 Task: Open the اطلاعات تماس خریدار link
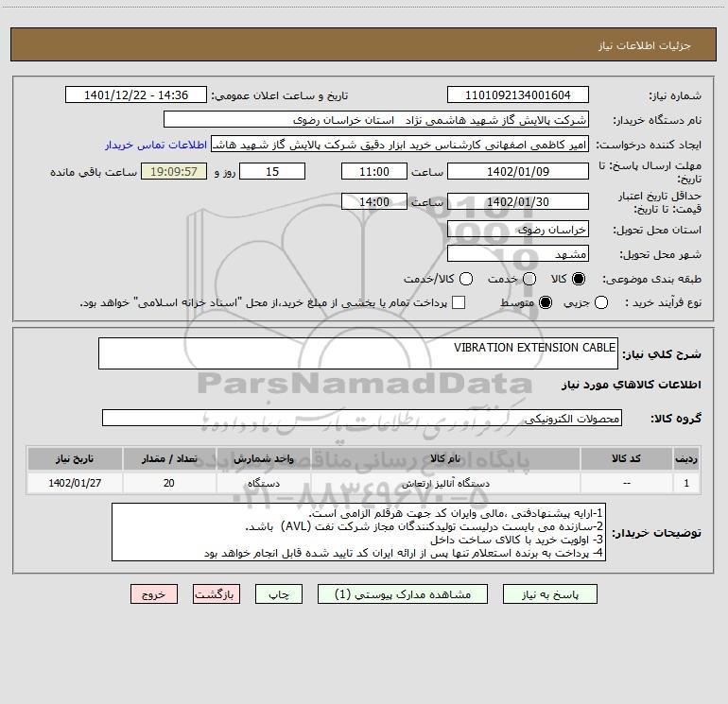coord(156,145)
